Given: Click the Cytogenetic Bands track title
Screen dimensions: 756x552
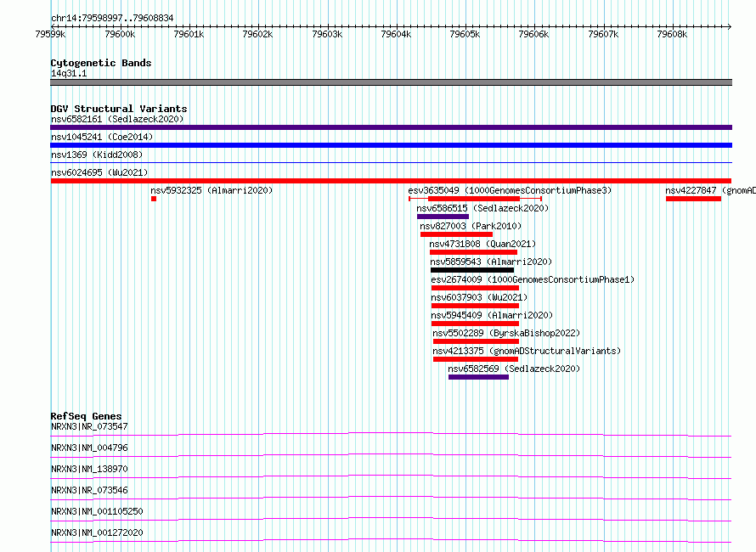Looking at the screenshot, I should tap(101, 63).
